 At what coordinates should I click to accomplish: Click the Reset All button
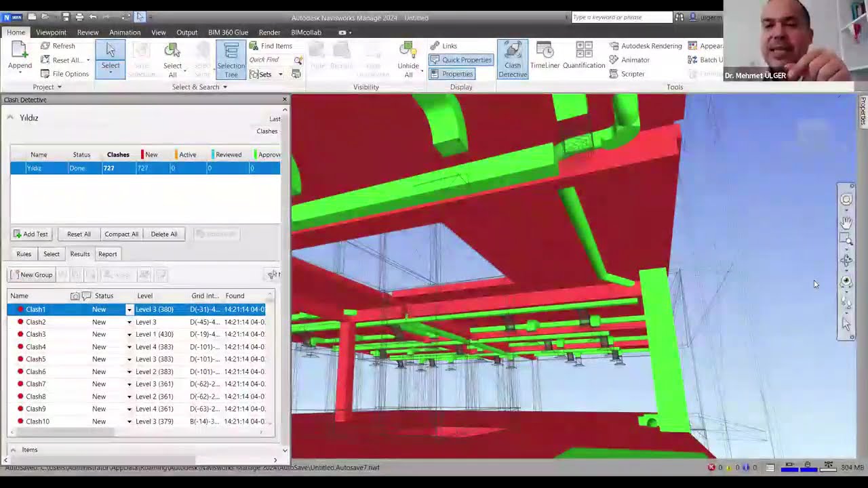tap(79, 235)
